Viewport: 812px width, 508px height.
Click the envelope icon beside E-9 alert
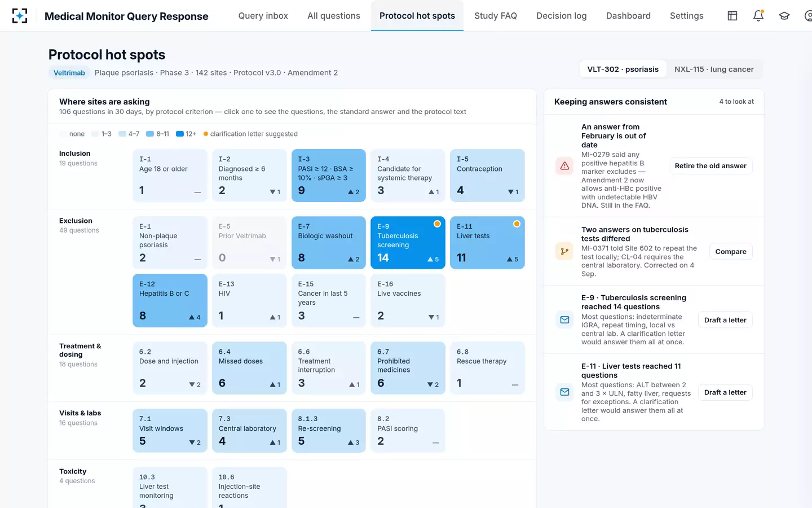pyautogui.click(x=564, y=320)
